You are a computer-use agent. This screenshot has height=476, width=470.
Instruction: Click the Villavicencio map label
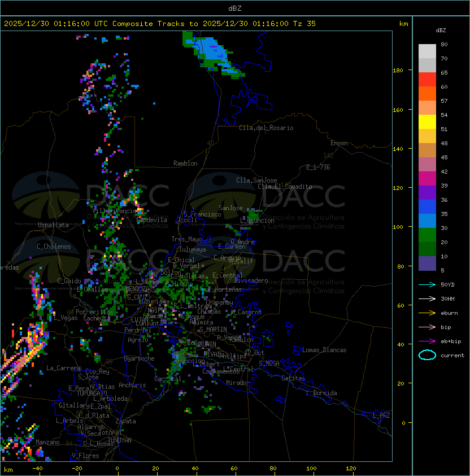tap(114, 211)
